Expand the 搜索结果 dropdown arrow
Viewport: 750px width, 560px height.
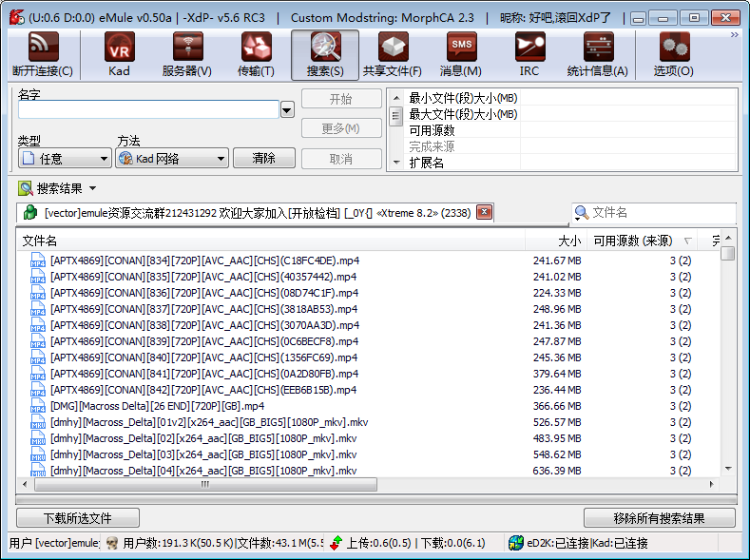click(93, 188)
